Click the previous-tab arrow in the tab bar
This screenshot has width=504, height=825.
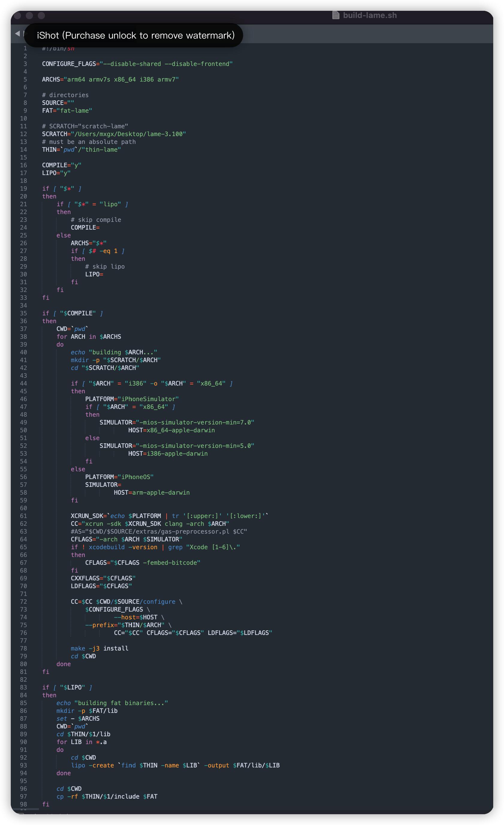tap(17, 33)
